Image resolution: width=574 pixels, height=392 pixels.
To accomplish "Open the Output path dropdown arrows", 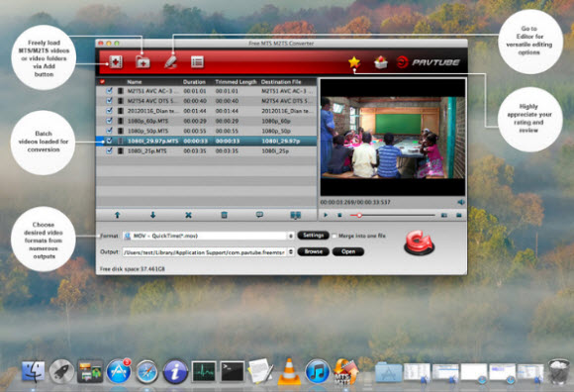I will [291, 251].
